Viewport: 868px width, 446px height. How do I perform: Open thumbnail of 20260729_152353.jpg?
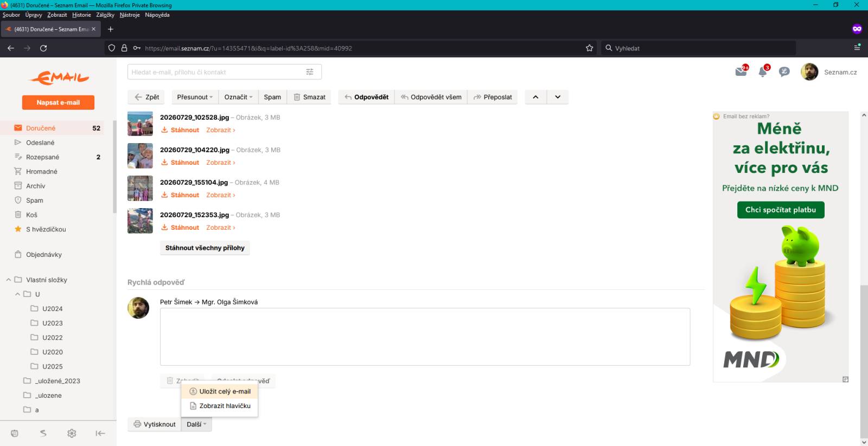140,221
